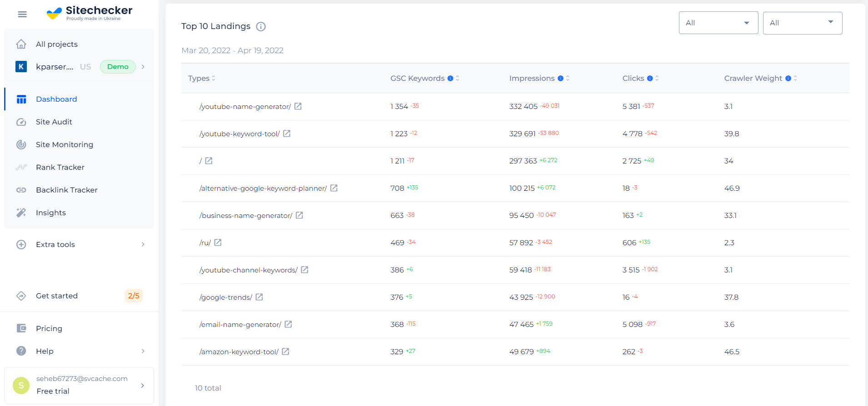Viewport: 868px width, 406px height.
Task: Open external link icon for /youtube-keyword-tool/
Action: click(x=287, y=134)
